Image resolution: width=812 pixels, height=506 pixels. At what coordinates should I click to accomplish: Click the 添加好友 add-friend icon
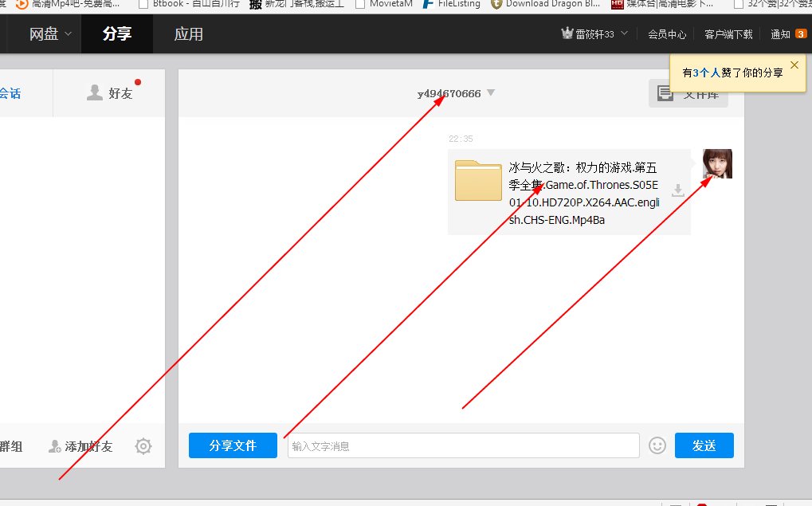[x=53, y=445]
